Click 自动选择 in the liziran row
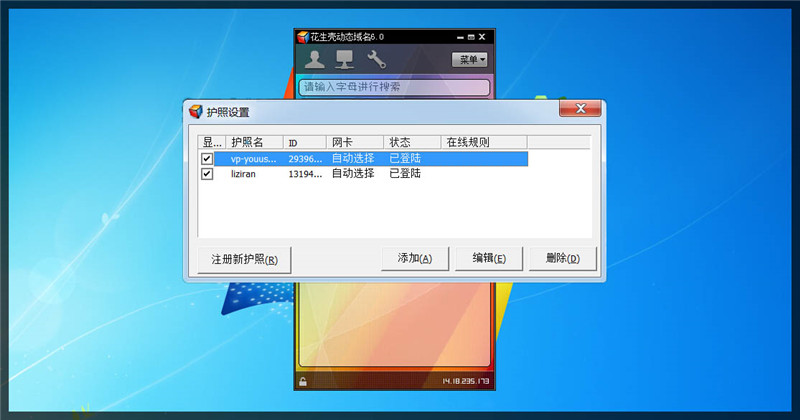This screenshot has width=800, height=420. [x=353, y=174]
